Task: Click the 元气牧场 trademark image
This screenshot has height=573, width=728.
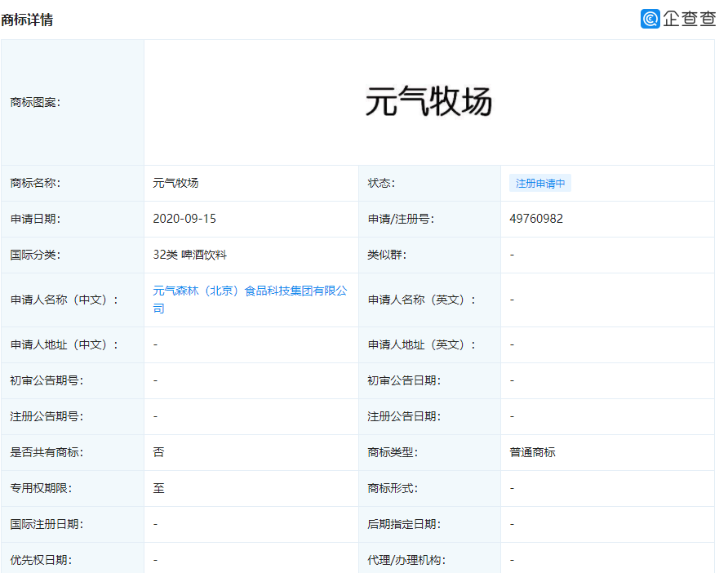Action: pos(428,101)
